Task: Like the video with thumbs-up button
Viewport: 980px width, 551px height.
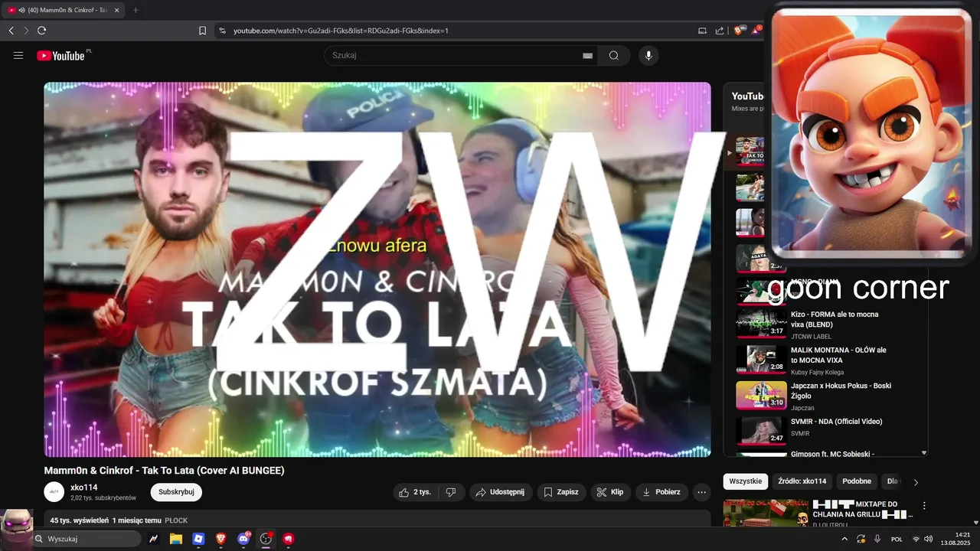Action: click(x=416, y=492)
